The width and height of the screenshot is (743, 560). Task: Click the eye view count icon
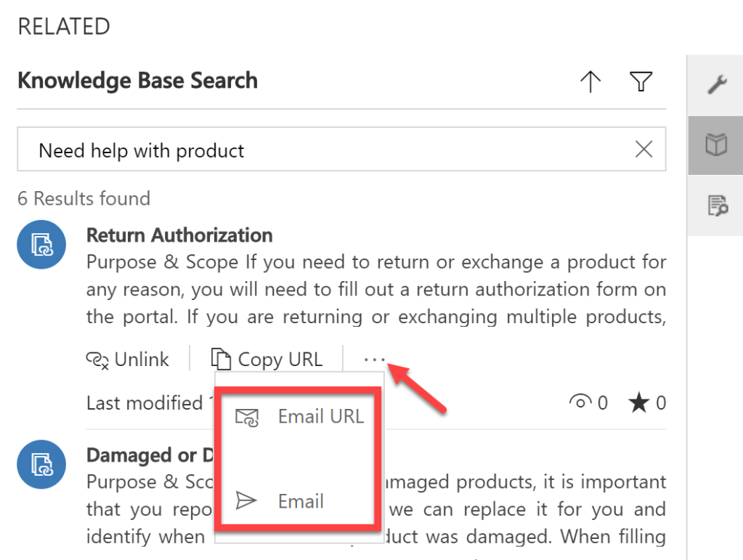click(x=580, y=402)
